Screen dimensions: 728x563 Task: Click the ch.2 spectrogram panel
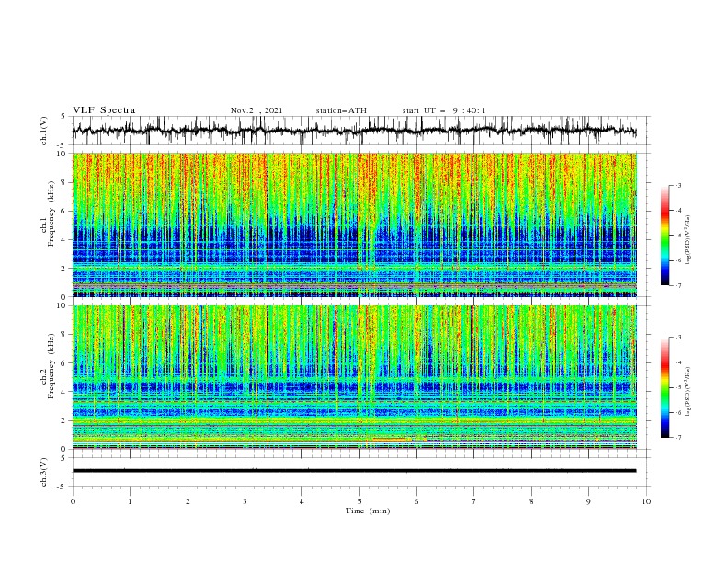pos(355,377)
